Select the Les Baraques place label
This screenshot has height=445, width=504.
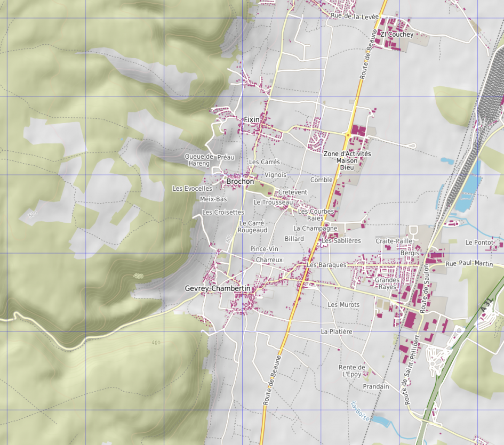click(x=326, y=265)
